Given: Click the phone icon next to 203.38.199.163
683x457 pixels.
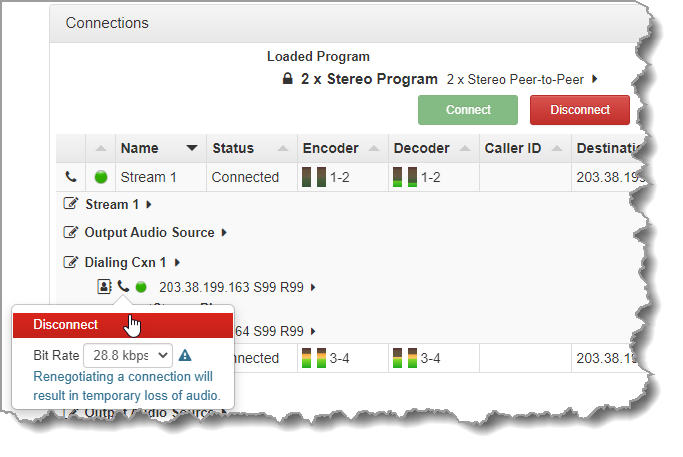Looking at the screenshot, I should point(122,287).
